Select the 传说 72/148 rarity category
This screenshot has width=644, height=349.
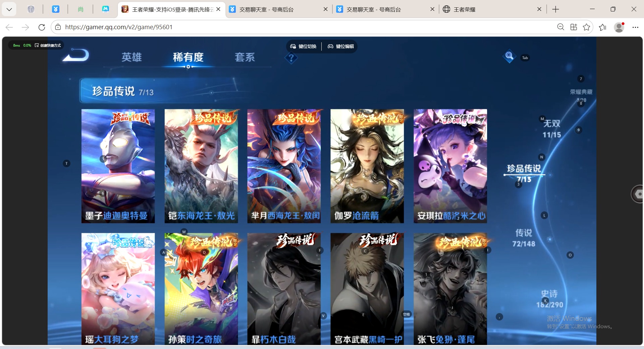point(524,238)
